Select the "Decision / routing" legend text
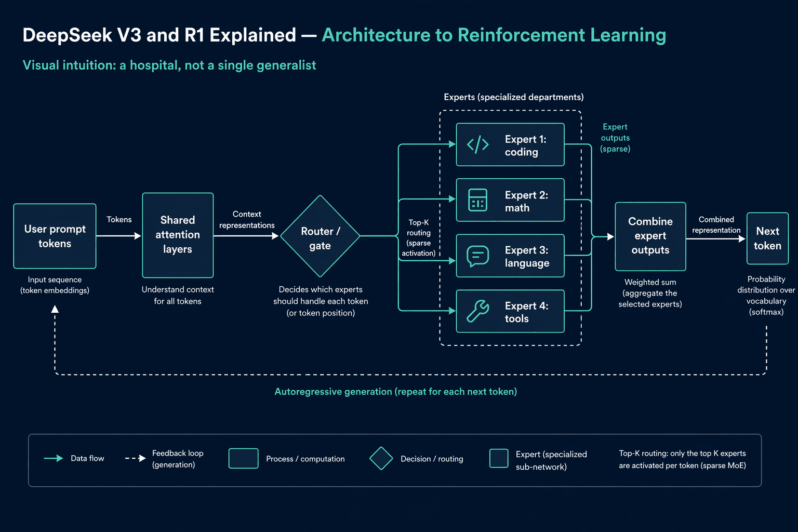Image resolution: width=798 pixels, height=532 pixels. (432, 459)
